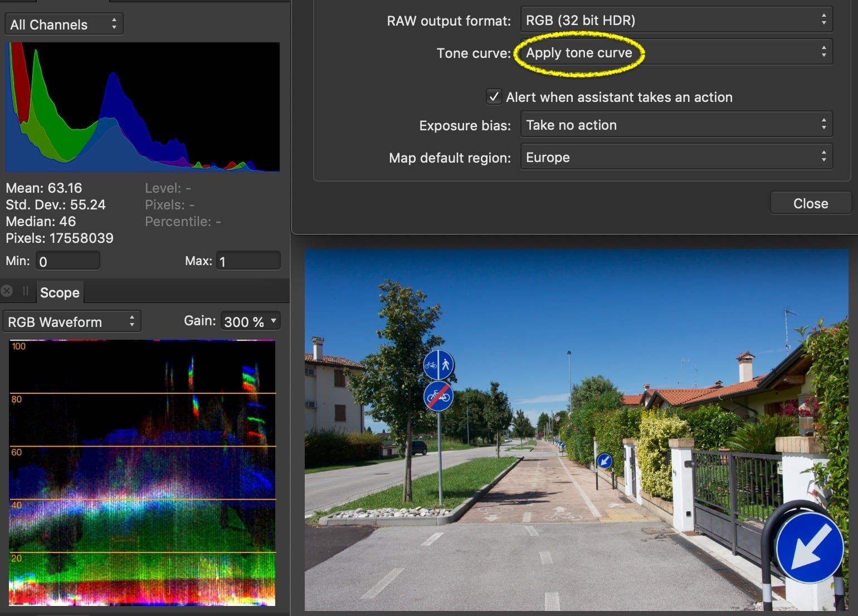Open the RGB Waveform scope type dropdown
Screen dimensions: 858x616
point(72,322)
